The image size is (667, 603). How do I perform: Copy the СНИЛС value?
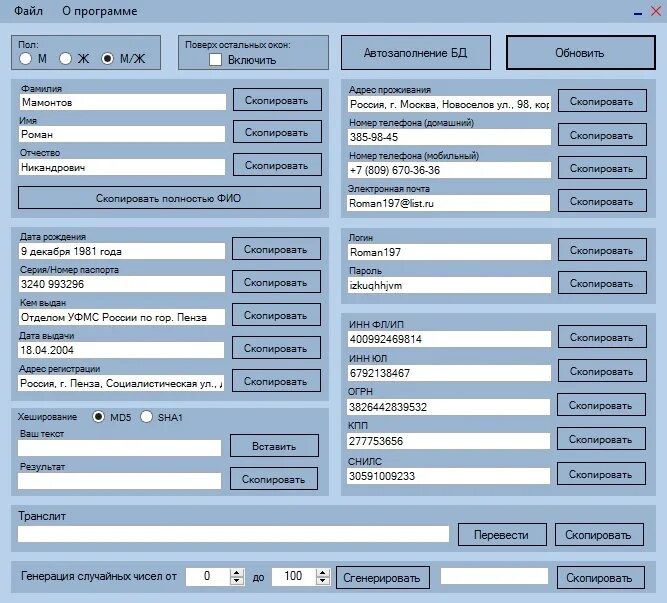601,474
